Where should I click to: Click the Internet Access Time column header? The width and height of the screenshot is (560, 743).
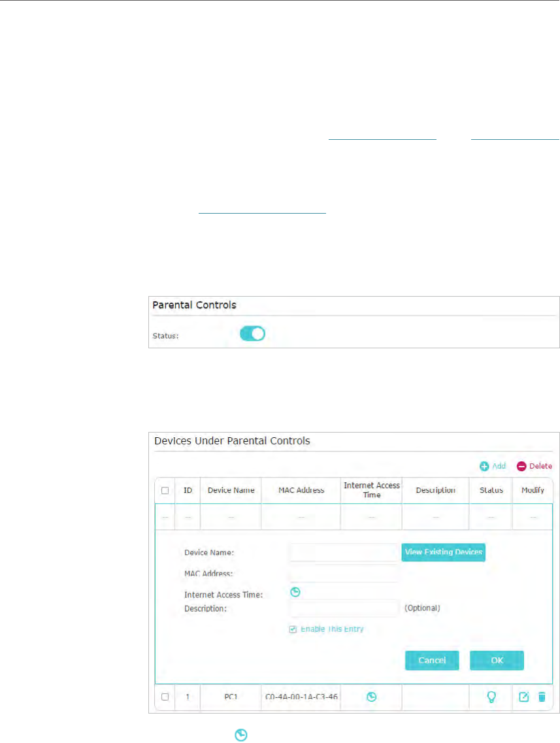[371, 491]
